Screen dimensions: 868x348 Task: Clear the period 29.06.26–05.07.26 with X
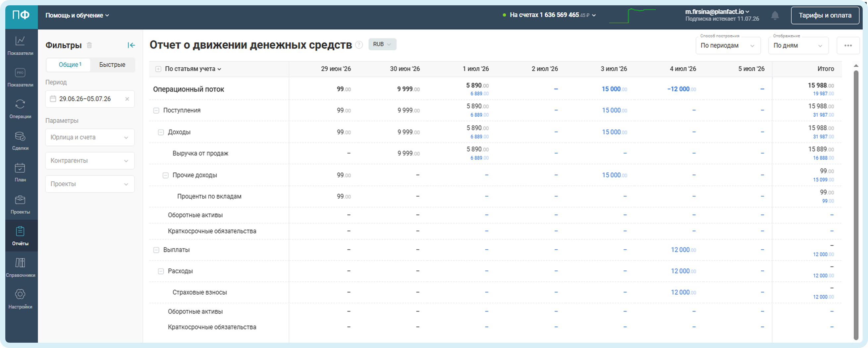[x=127, y=99]
